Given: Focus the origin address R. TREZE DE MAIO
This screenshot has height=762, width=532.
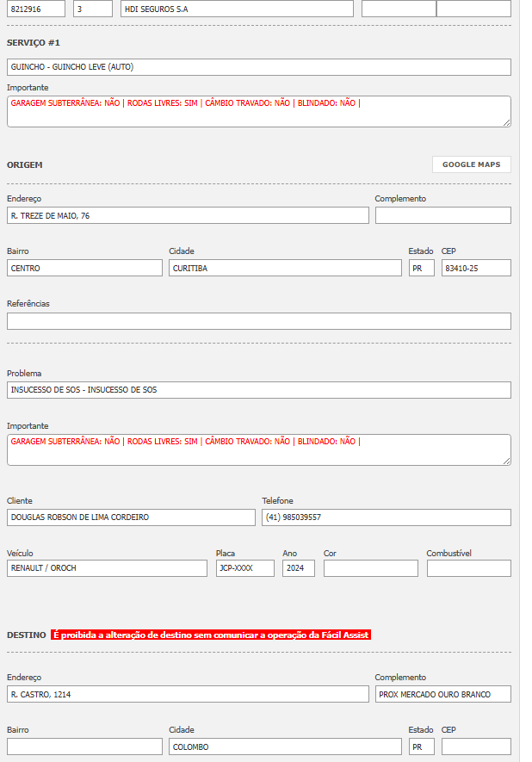Looking at the screenshot, I should [x=188, y=215].
